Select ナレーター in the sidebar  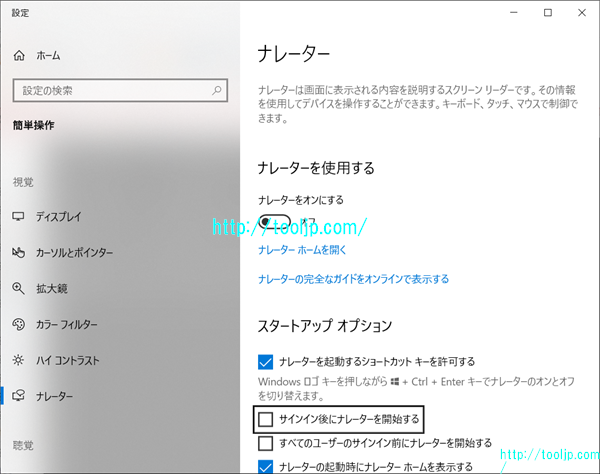point(54,396)
